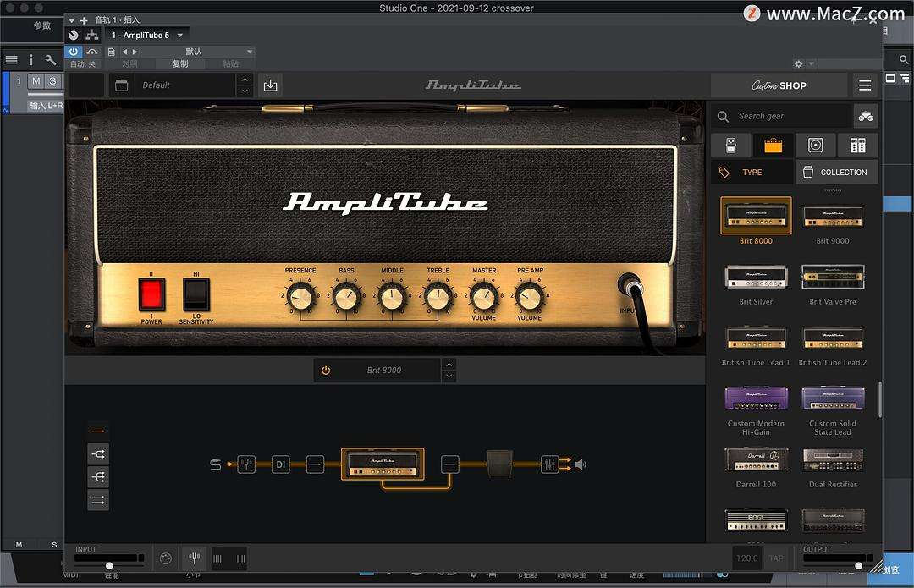Mute track 1 with M button
914x588 pixels.
pyautogui.click(x=36, y=81)
